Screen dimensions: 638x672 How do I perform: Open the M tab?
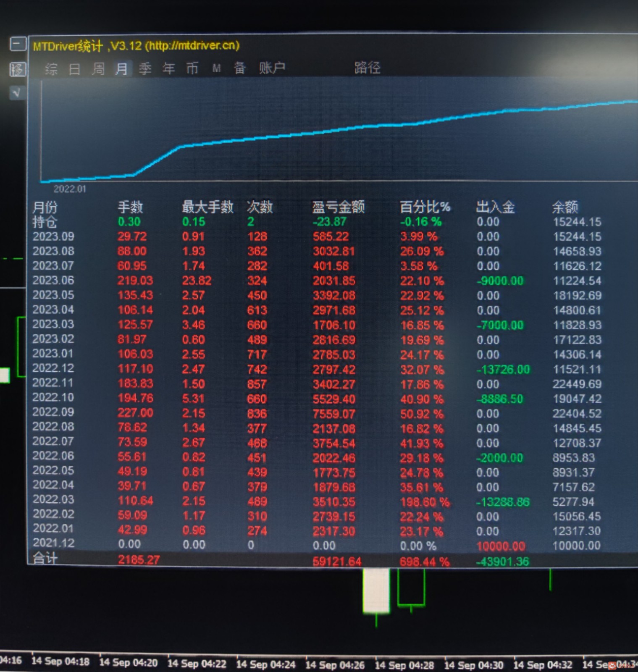pyautogui.click(x=216, y=68)
